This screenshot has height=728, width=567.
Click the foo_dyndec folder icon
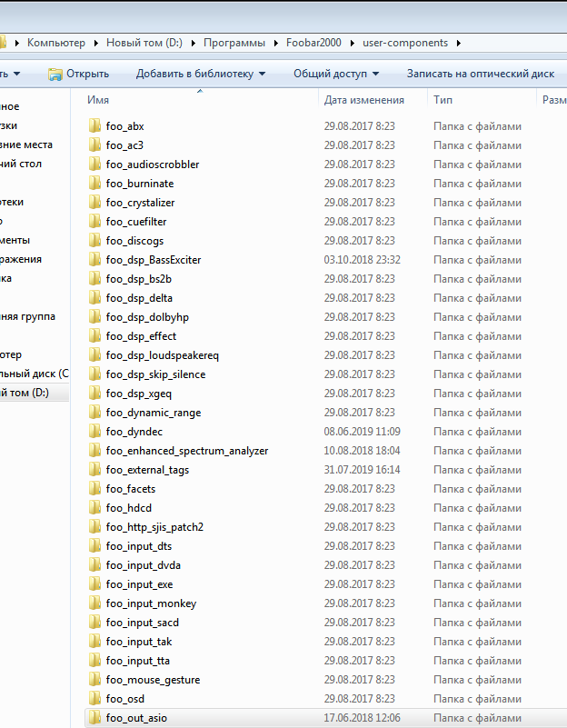(x=94, y=432)
